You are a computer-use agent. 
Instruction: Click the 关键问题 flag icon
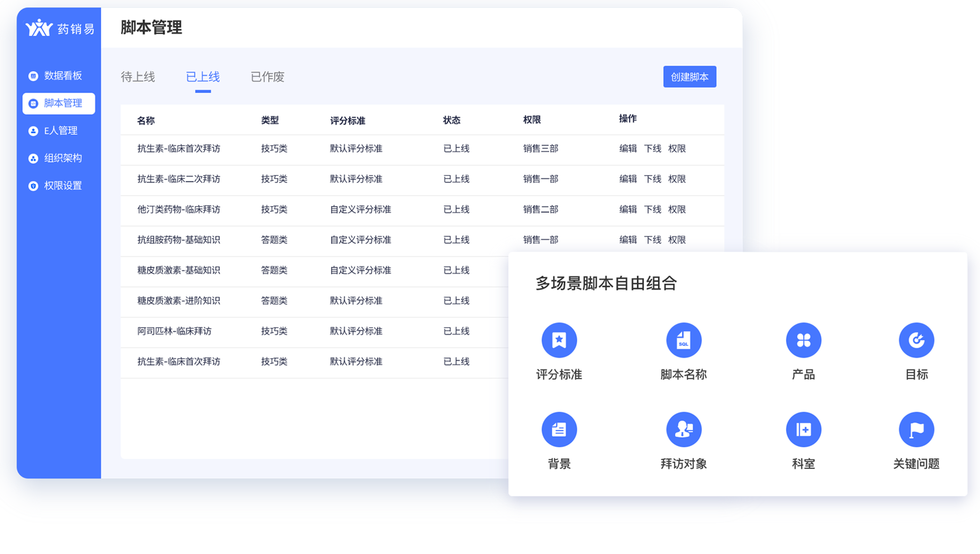click(916, 429)
